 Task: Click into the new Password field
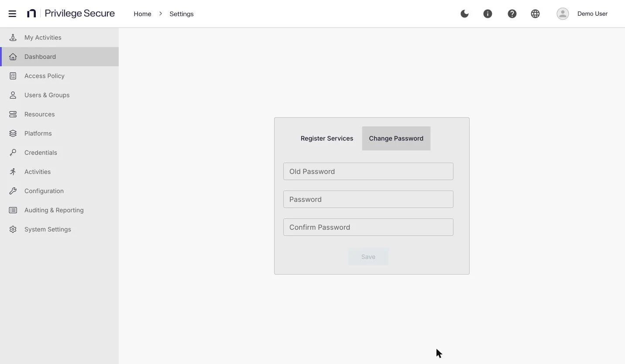pos(368,199)
